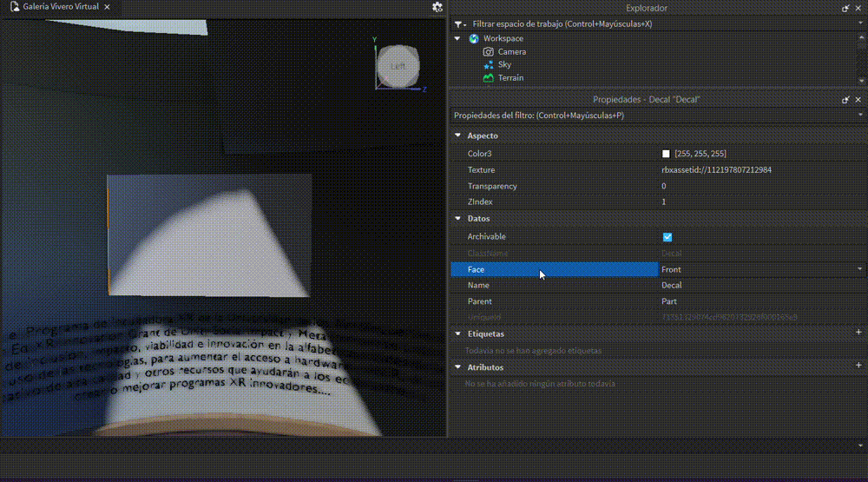
Task: Select the Sky icon in Explorer
Action: (488, 65)
